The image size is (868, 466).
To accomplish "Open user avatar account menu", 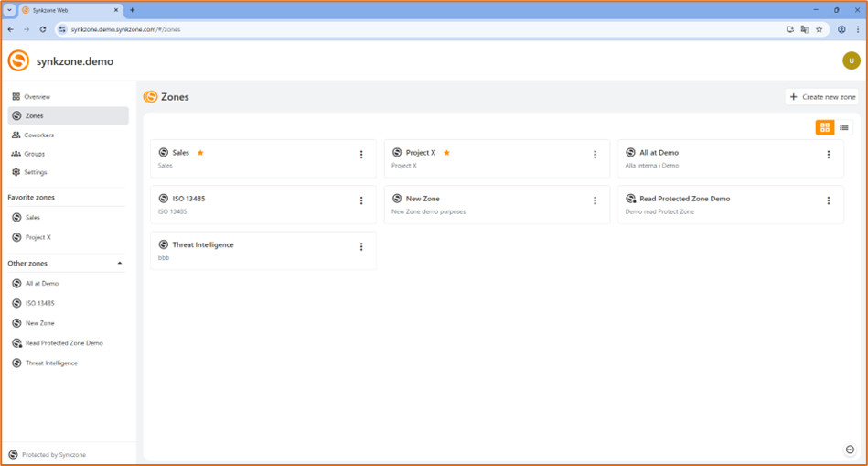I will pyautogui.click(x=851, y=60).
